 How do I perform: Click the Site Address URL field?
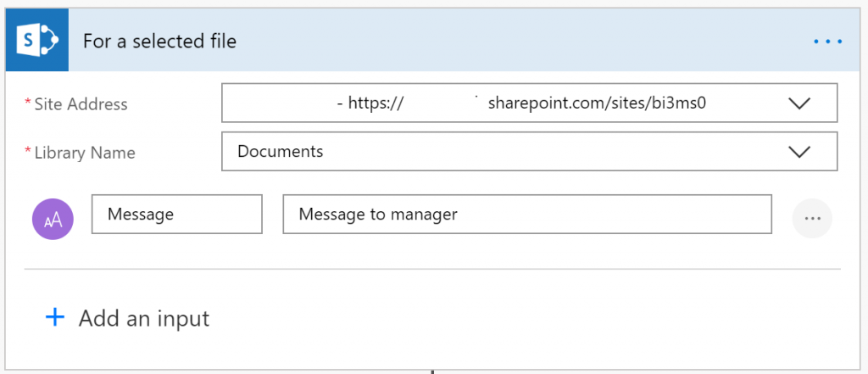[529, 103]
